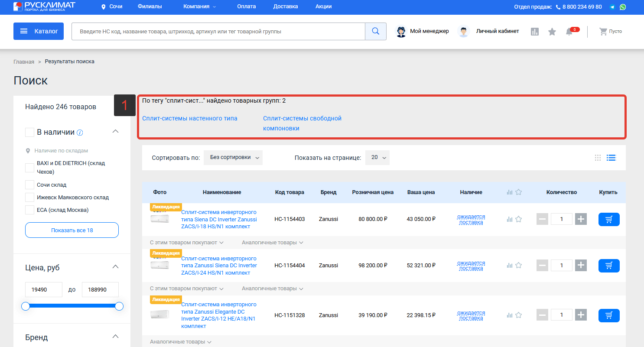Click the minimum price field 19490

(x=44, y=289)
